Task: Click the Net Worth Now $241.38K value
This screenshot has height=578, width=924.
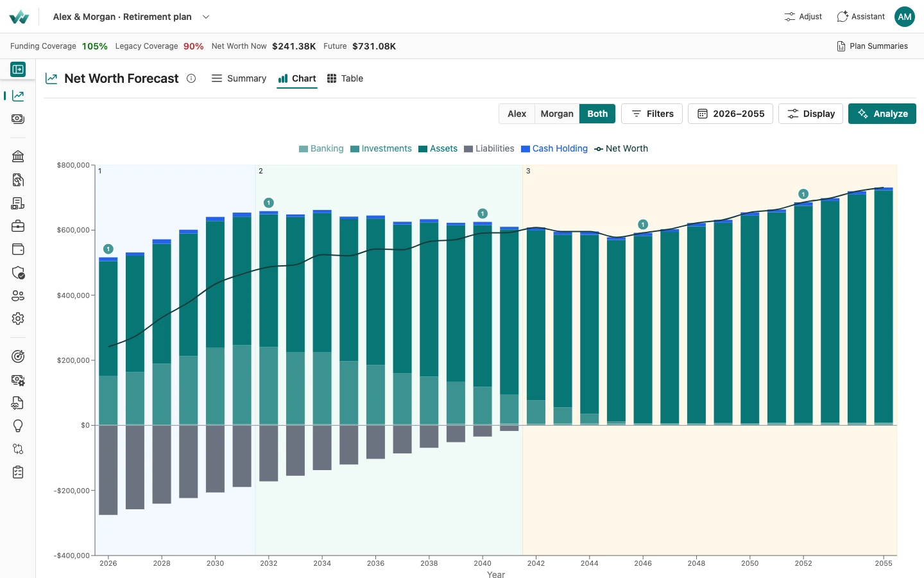Action: tap(294, 46)
